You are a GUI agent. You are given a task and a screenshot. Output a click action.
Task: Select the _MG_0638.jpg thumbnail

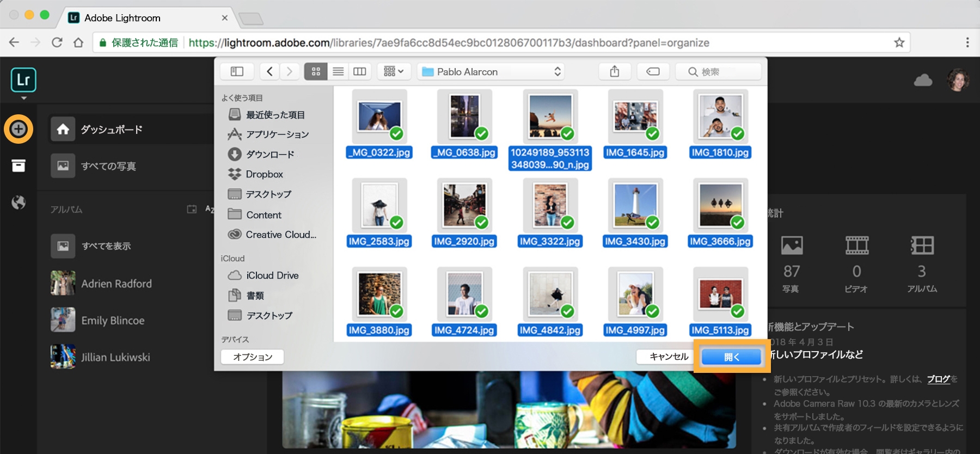pyautogui.click(x=464, y=116)
